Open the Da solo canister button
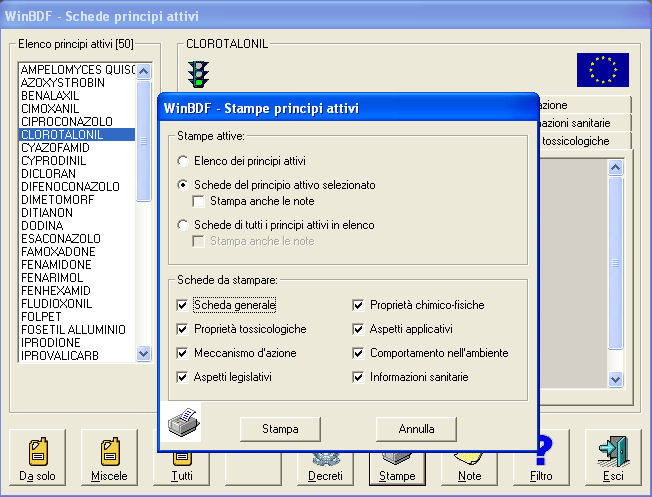 click(37, 457)
